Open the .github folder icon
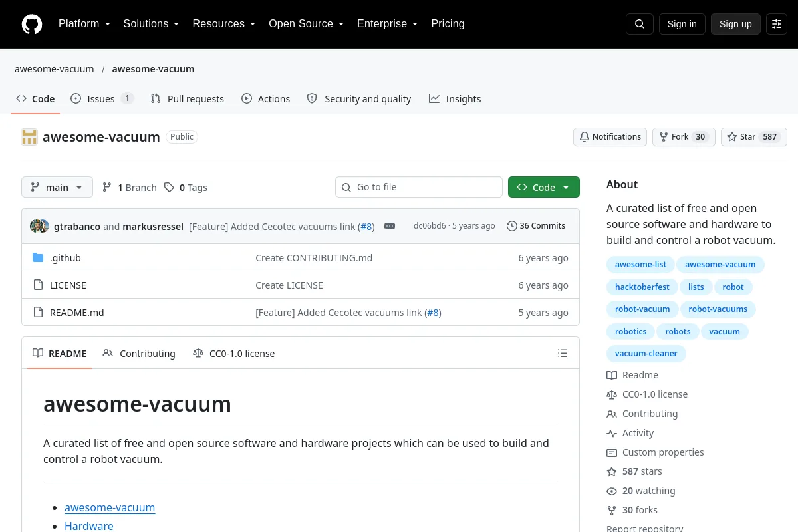Screen dimensions: 798x532 [x=38, y=258]
